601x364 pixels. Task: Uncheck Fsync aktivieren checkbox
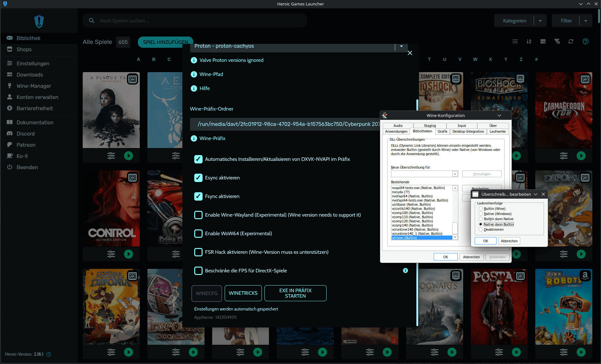click(198, 196)
